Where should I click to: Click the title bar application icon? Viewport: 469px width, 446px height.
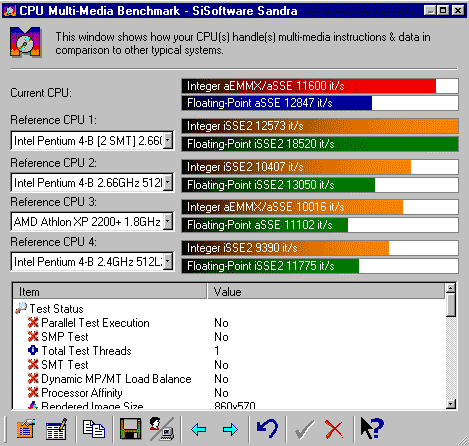tap(10, 11)
